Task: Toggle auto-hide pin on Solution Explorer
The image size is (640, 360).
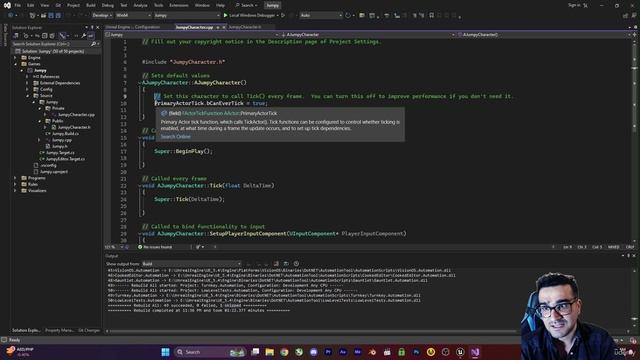Action: pyautogui.click(x=92, y=27)
